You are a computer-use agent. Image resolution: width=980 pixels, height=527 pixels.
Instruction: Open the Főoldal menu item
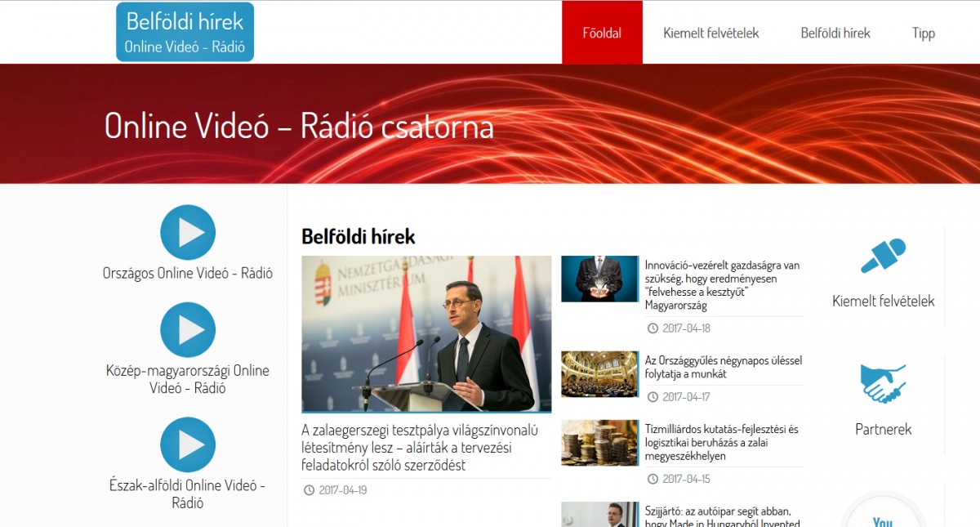[602, 33]
